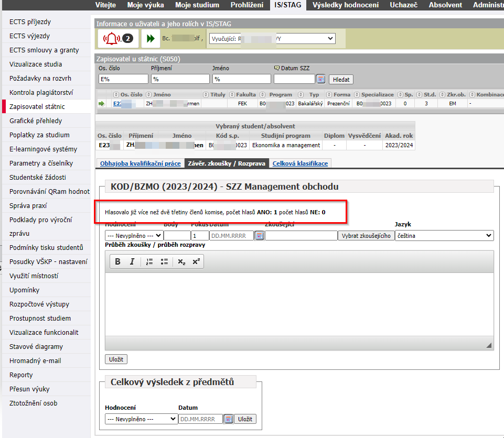Sort table by Tituly column icon
504x438 pixels.
click(x=206, y=94)
